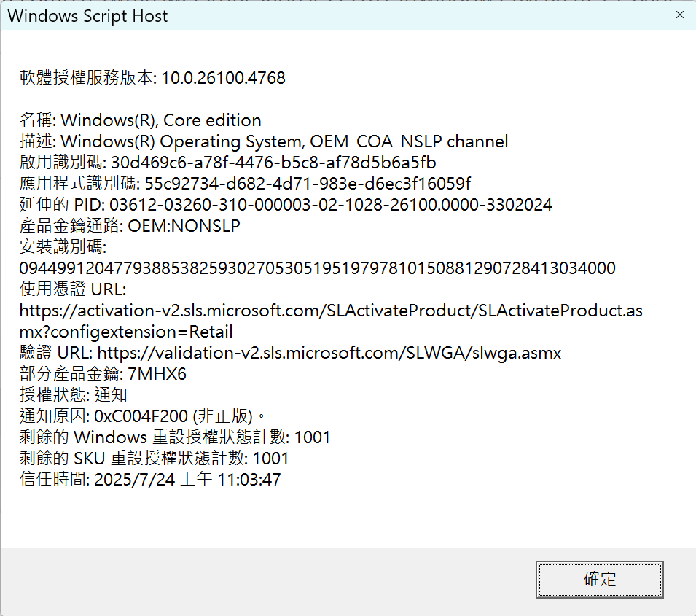Click the 信任時間 2025/7/24 line
Image resolution: width=696 pixels, height=616 pixels.
click(150, 480)
